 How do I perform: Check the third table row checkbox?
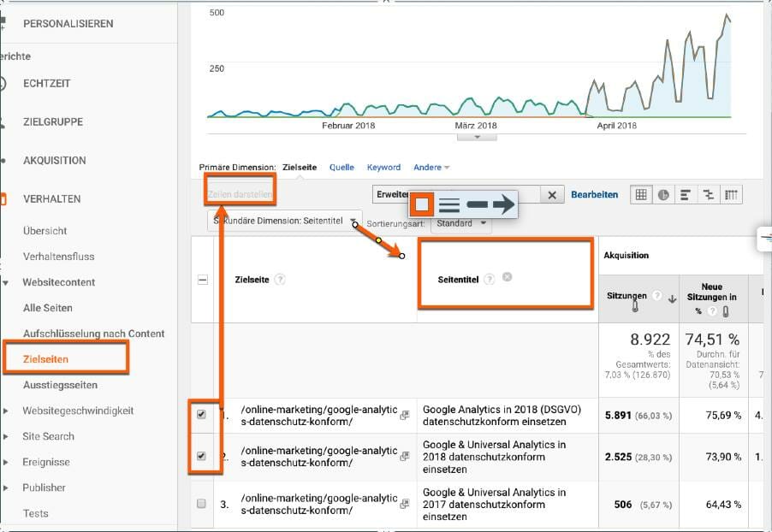point(202,504)
